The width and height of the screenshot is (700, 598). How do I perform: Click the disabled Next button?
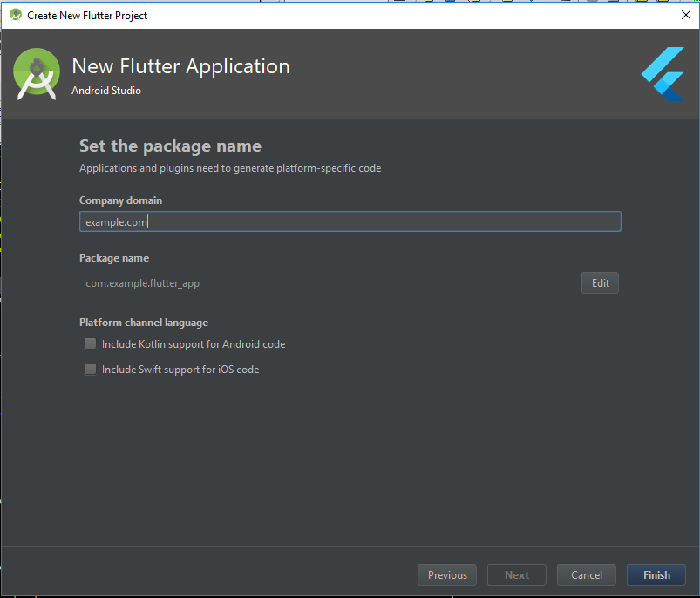click(517, 574)
